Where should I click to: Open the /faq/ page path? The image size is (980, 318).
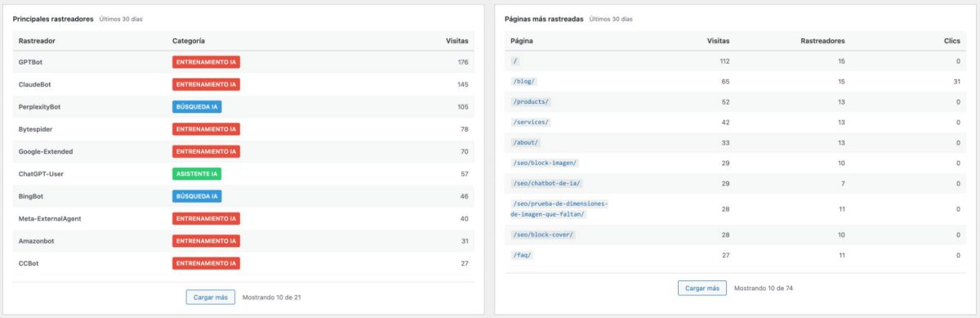(522, 255)
